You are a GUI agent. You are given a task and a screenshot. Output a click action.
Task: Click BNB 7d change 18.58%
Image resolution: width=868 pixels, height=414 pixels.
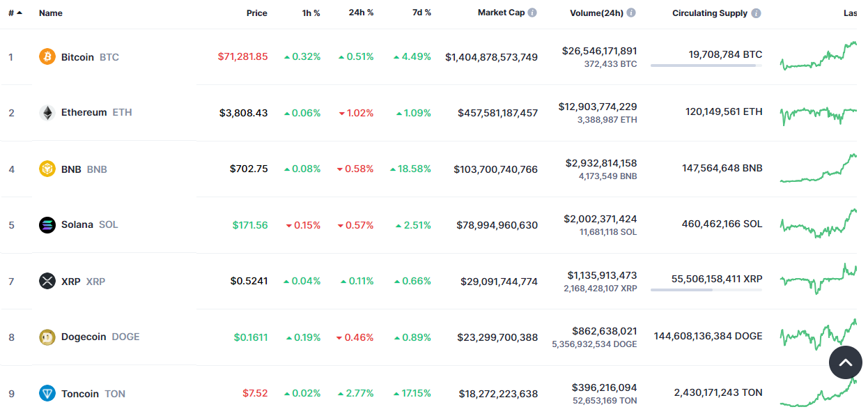click(x=411, y=169)
